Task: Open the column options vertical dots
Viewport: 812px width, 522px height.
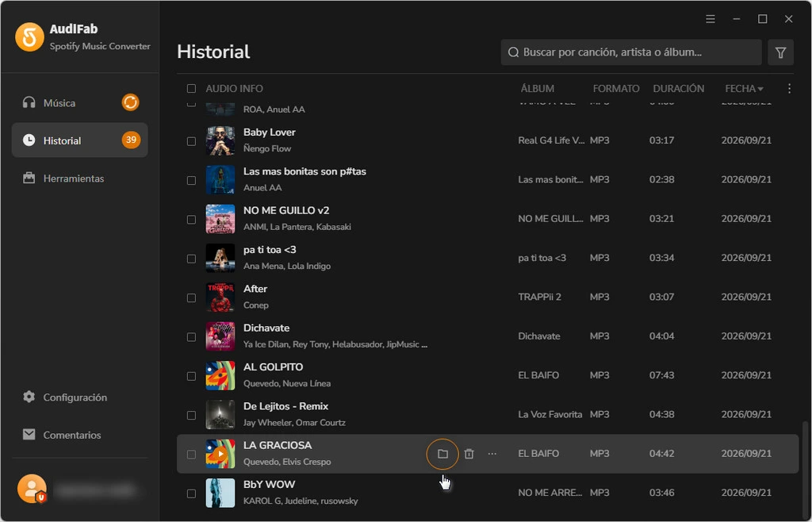Action: 789,89
